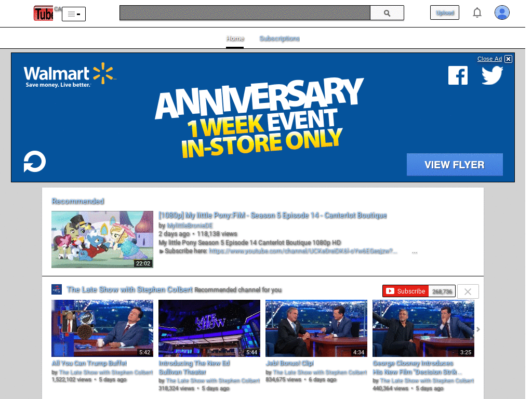Screen dimensions: 532x399
Task: Expand description ellipsis for Pony video
Action: tap(415, 252)
